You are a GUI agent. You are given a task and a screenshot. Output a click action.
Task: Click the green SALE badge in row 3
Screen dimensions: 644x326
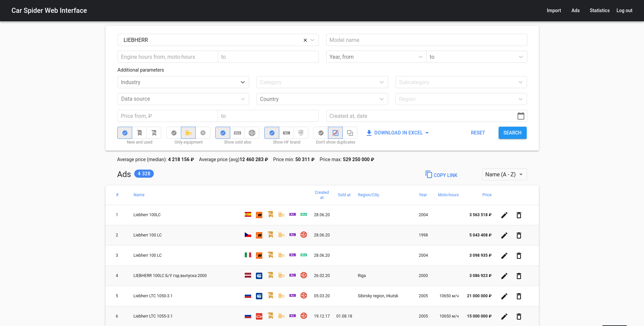(x=304, y=255)
